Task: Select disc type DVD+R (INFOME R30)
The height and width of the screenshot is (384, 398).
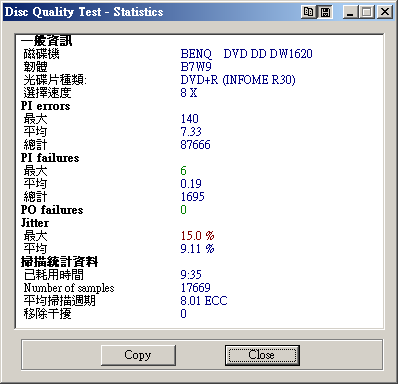Action: coord(238,80)
